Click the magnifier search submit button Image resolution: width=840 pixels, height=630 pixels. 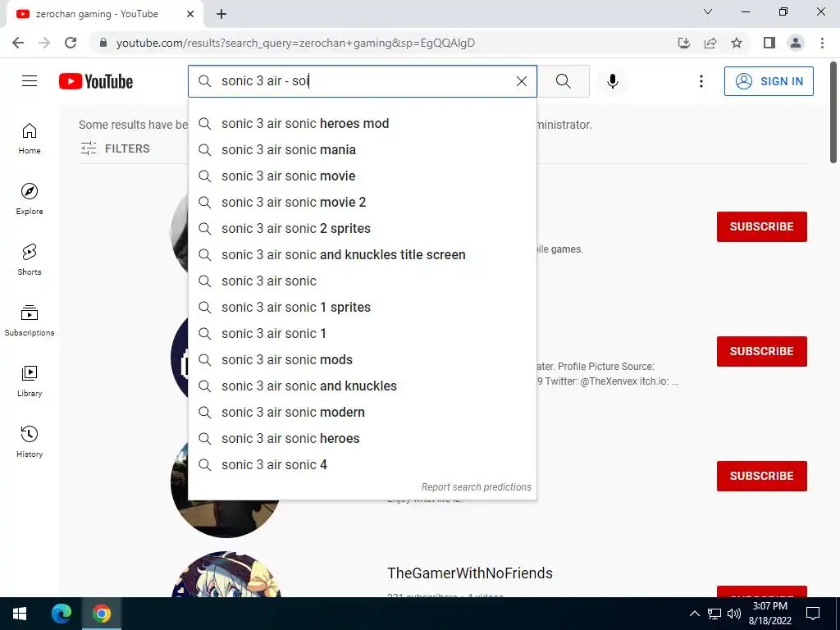tap(563, 81)
